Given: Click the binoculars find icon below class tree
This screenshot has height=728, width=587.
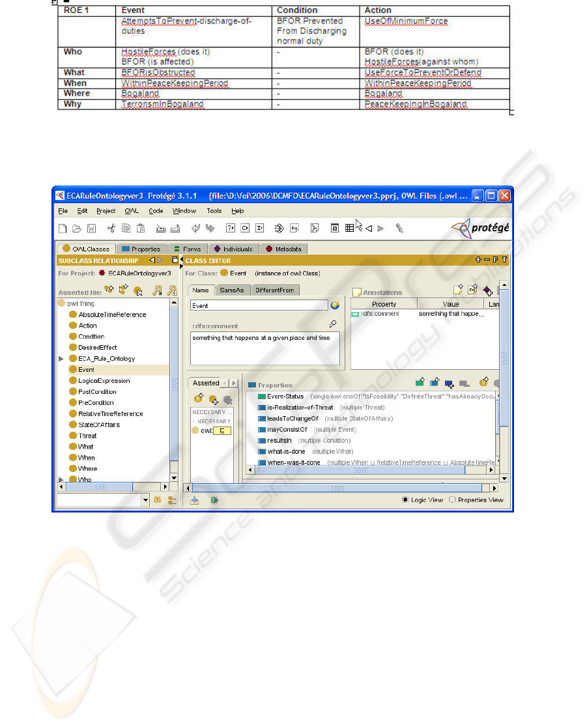Looking at the screenshot, I should (x=158, y=500).
